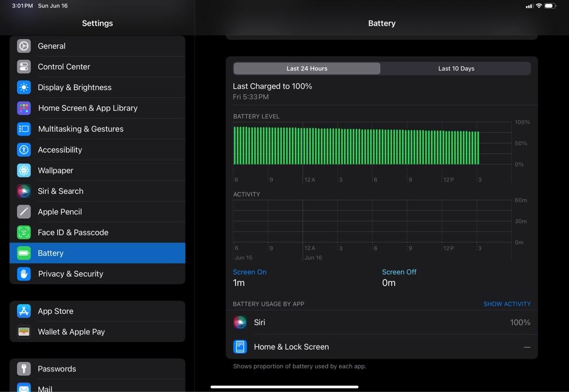Tap a bar in Battery Level chart
The height and width of the screenshot is (392, 569).
(356, 146)
